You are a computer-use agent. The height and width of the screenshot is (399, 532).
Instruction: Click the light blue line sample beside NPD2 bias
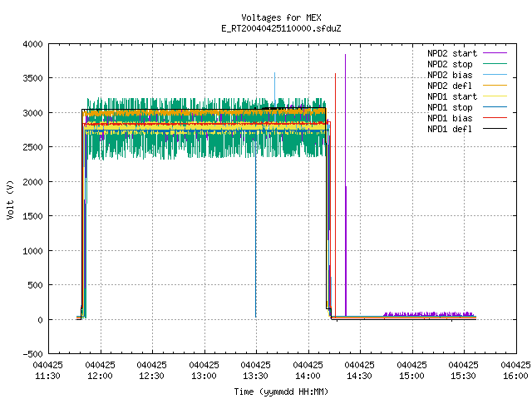pyautogui.click(x=495, y=74)
